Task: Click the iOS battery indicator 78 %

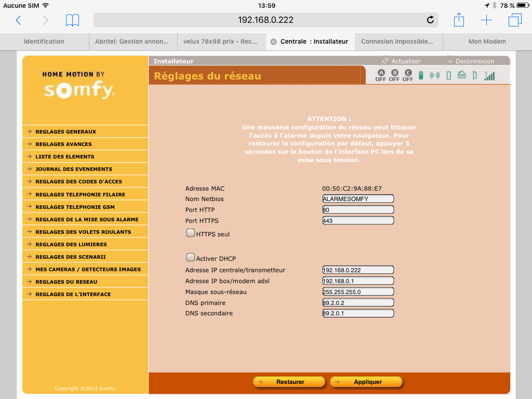Action: 514,5
